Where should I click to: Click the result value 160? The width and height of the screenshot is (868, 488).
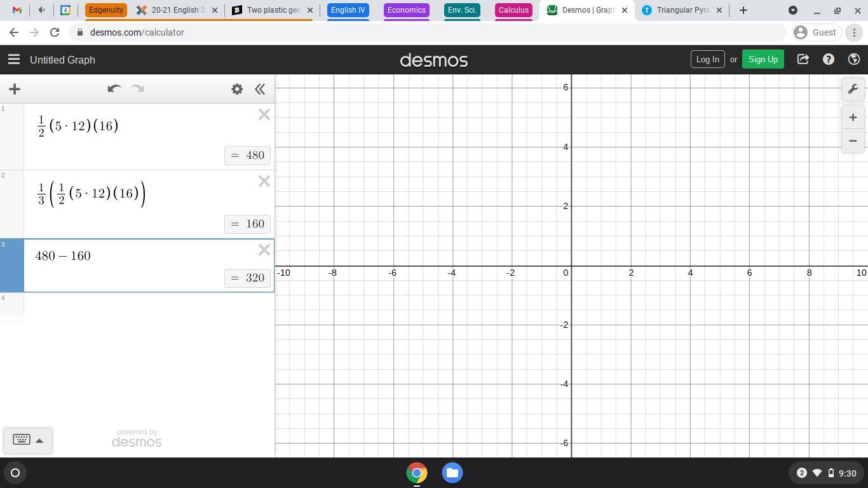coord(248,224)
